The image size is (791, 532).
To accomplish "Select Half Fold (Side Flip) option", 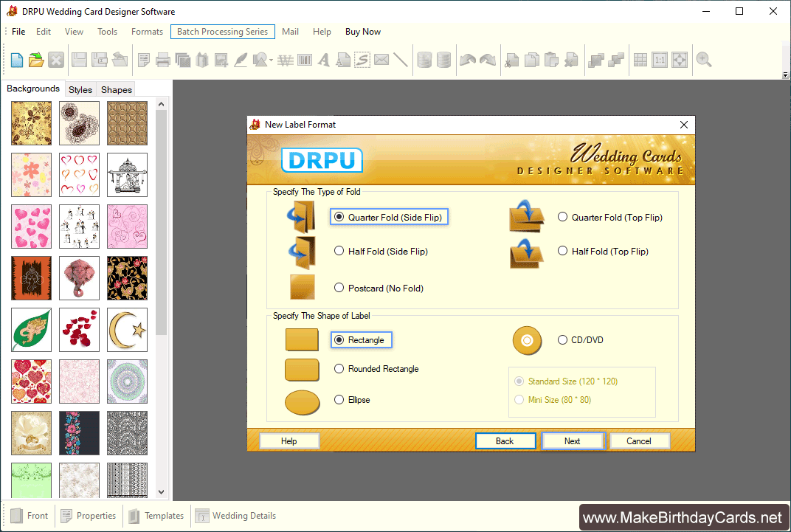I will point(381,251).
